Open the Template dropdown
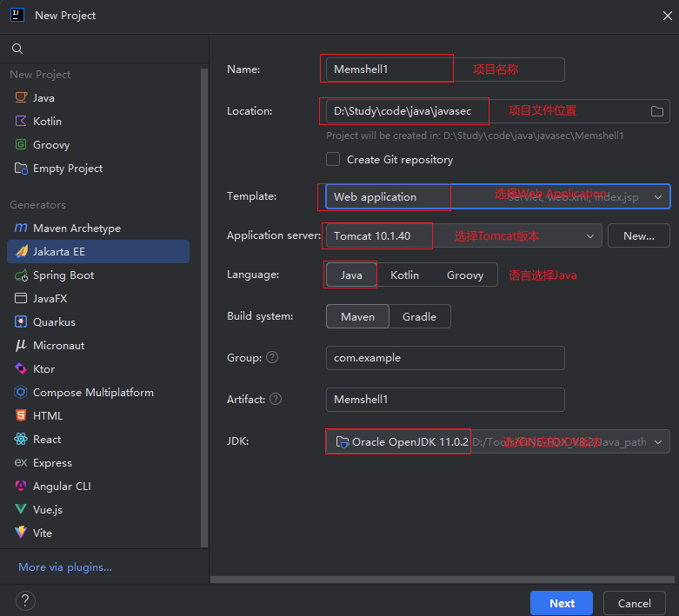The height and width of the screenshot is (616, 679). [498, 197]
